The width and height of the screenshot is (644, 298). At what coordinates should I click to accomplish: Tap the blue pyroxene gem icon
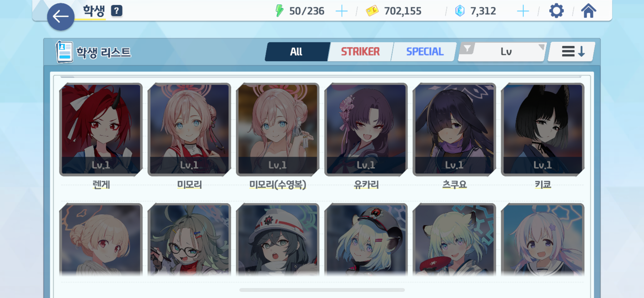(x=460, y=11)
